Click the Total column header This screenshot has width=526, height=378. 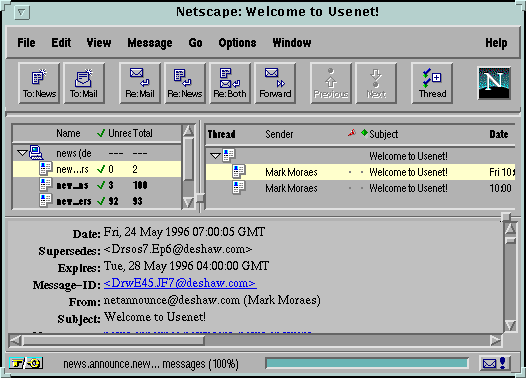(x=142, y=133)
